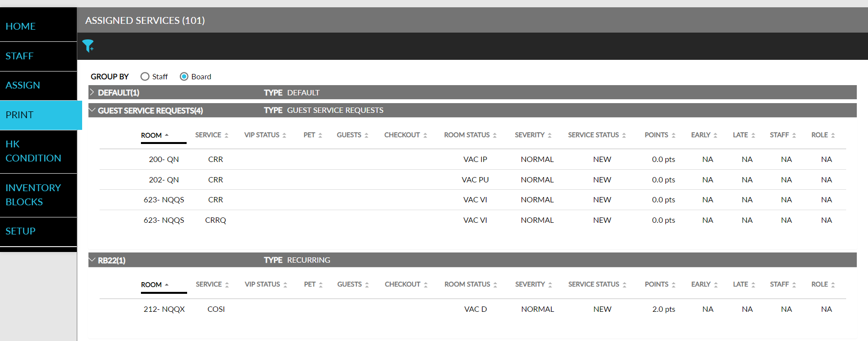
Task: Open the Setup page
Action: pyautogui.click(x=20, y=231)
